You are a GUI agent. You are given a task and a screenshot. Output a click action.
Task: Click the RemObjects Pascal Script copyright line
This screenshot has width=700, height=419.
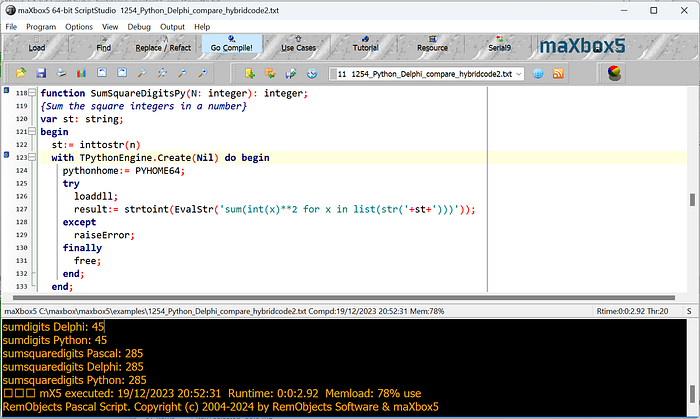coord(221,407)
